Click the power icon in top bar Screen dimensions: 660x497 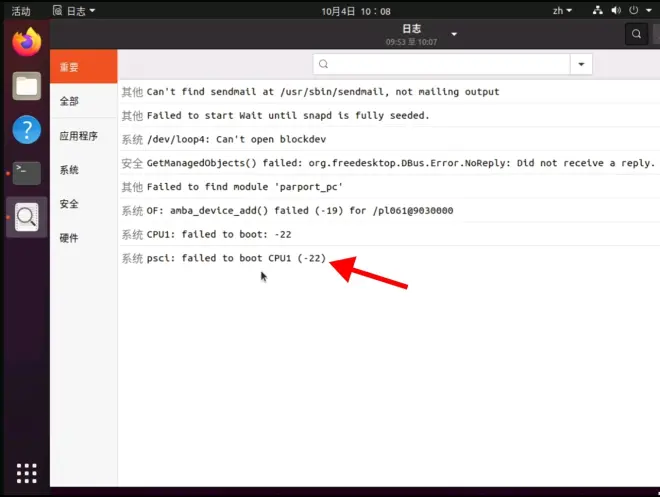(633, 11)
